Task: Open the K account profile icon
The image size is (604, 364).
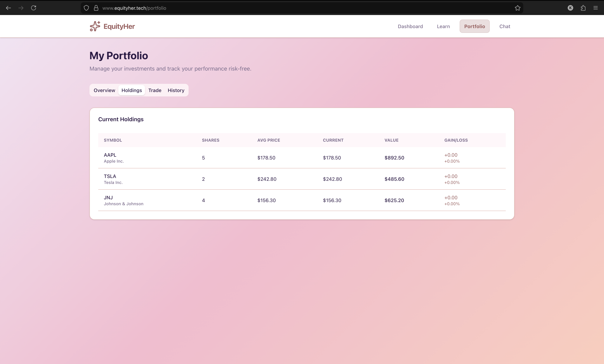Action: pos(570,8)
